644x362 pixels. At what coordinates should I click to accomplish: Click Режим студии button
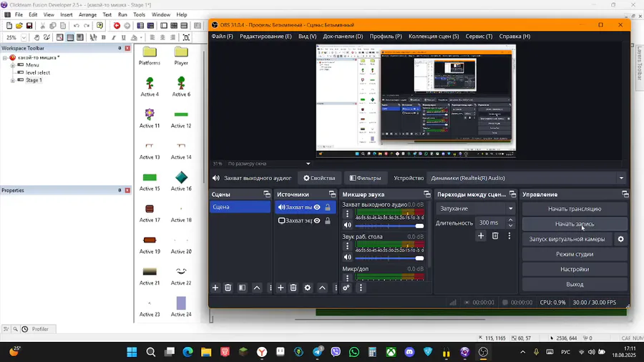click(575, 254)
